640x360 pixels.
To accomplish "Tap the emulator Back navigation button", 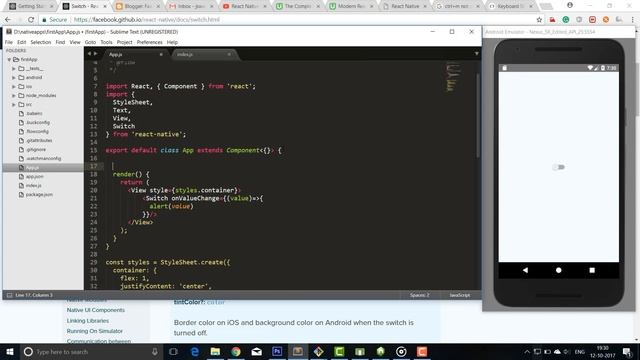I will (525, 270).
